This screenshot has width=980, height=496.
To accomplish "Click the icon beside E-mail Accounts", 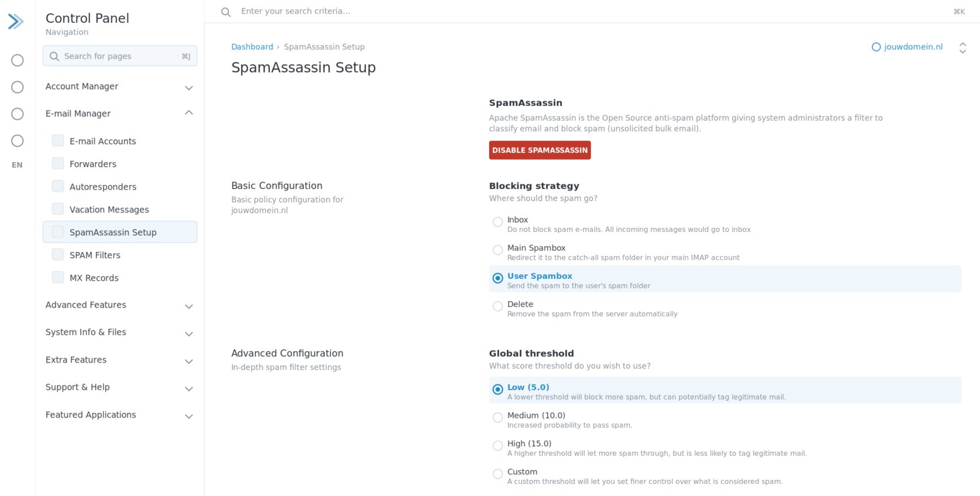I will point(58,141).
